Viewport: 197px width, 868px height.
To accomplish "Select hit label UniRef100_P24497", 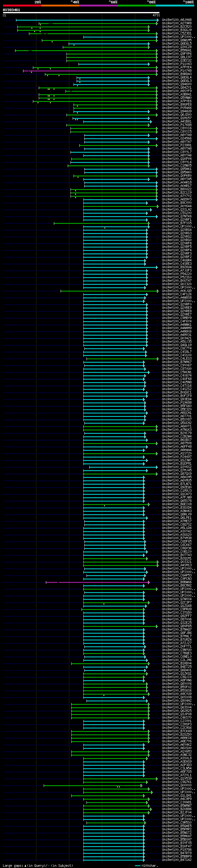I will (177, 457).
